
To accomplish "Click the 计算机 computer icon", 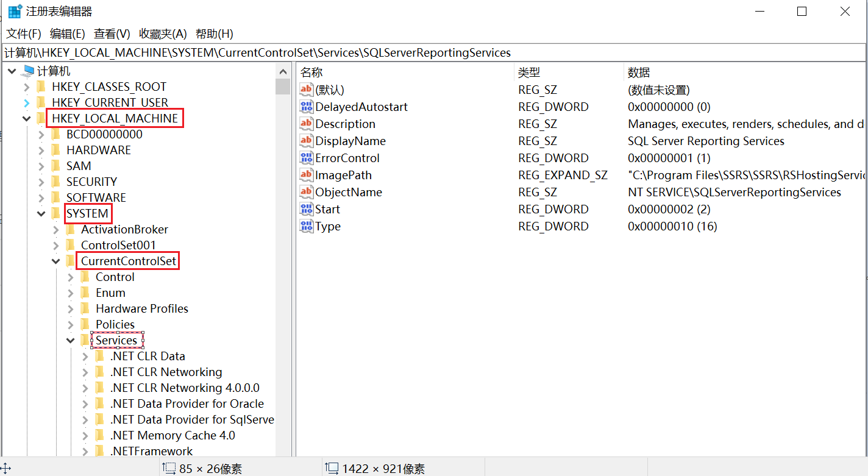I will point(27,71).
